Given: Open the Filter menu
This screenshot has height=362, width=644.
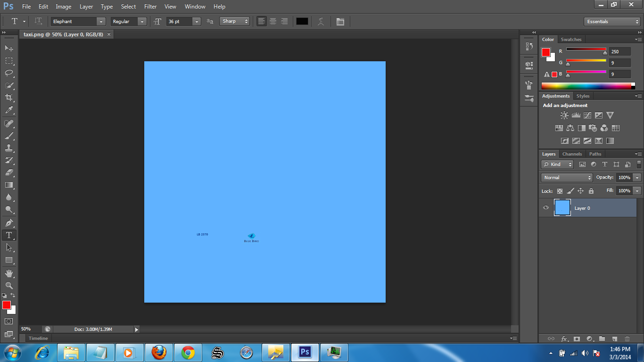Looking at the screenshot, I should (x=150, y=7).
